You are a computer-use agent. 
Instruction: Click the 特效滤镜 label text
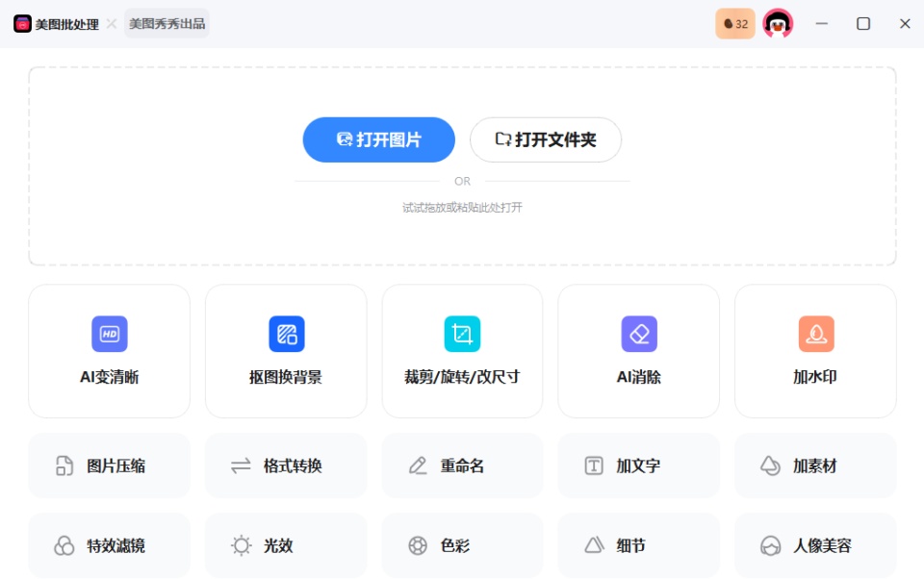click(116, 545)
